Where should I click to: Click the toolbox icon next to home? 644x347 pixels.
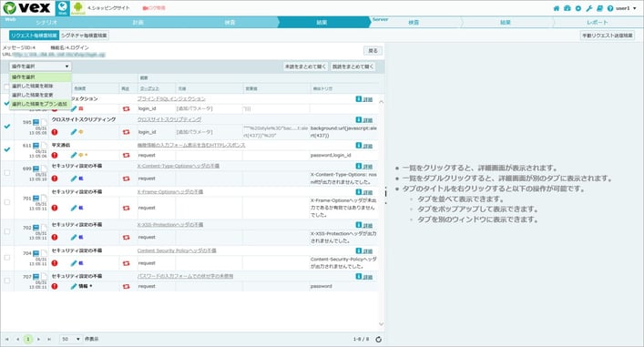pos(567,8)
